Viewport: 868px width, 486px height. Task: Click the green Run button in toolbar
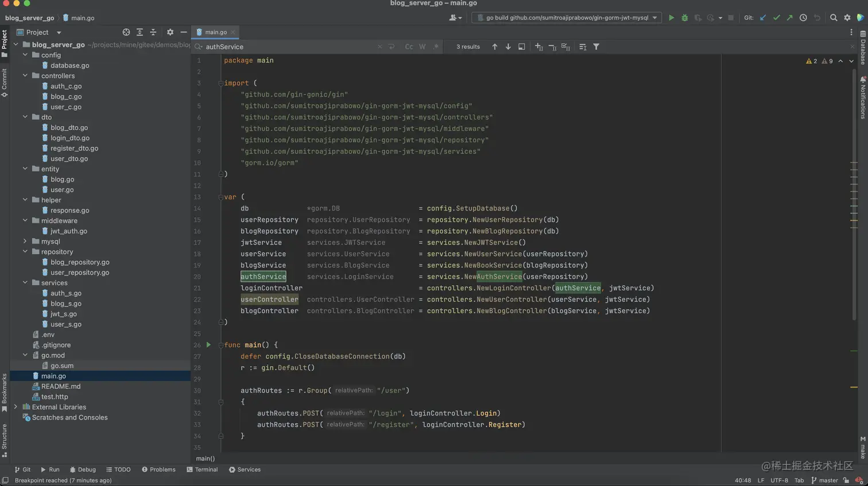671,18
